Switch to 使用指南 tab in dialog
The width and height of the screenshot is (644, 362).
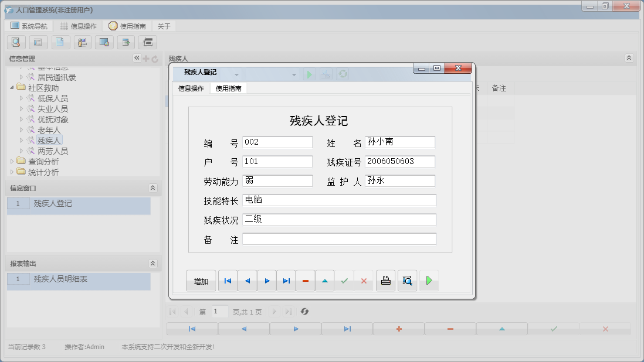tap(228, 88)
